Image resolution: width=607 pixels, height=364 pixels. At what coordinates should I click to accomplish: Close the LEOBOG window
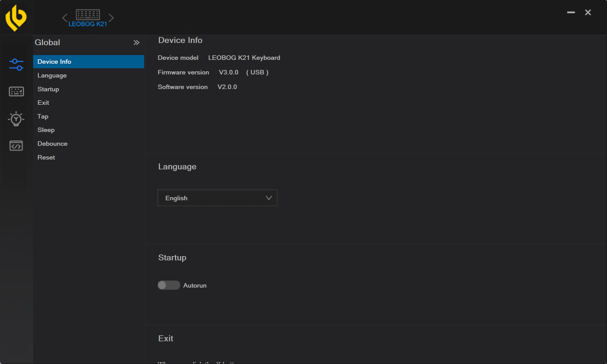[588, 12]
